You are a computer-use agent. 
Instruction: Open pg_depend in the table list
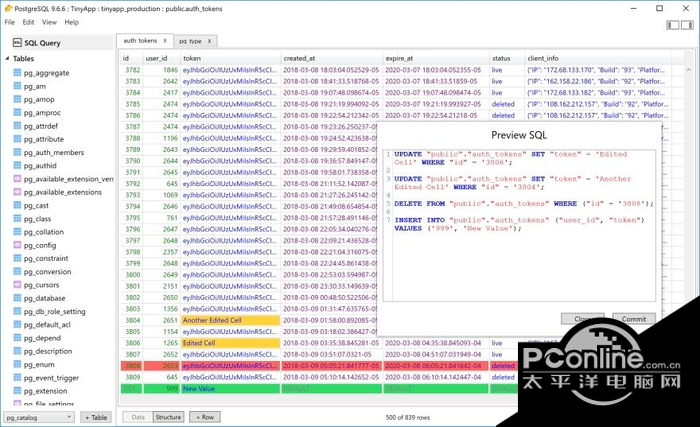pyautogui.click(x=42, y=338)
